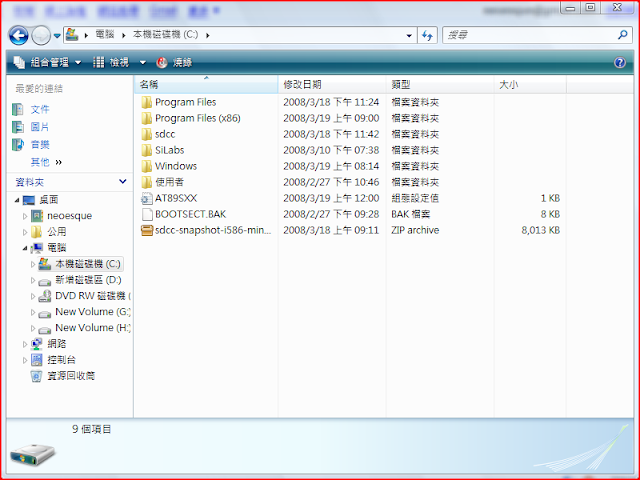Select New Volume (G:) in the tree

[93, 312]
